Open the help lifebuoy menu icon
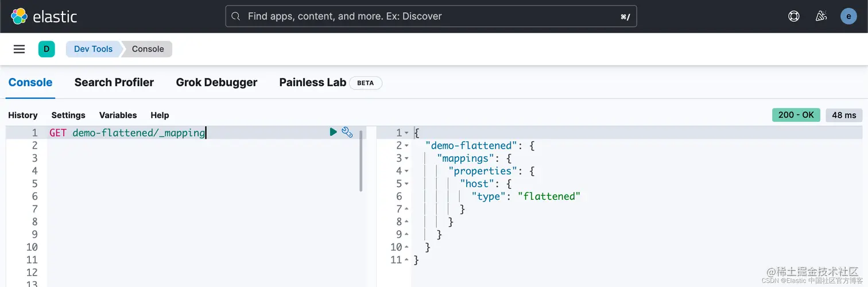The width and height of the screenshot is (868, 287). (x=794, y=16)
